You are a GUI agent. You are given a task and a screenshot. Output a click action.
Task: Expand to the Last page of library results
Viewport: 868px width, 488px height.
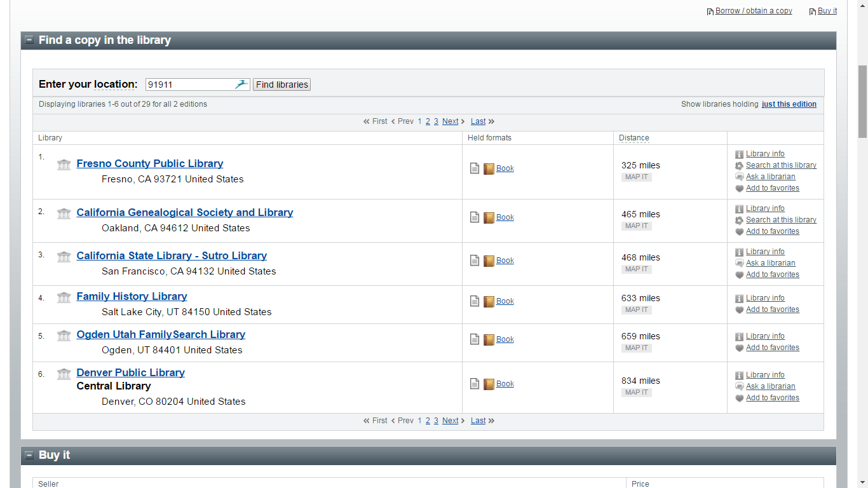click(478, 121)
